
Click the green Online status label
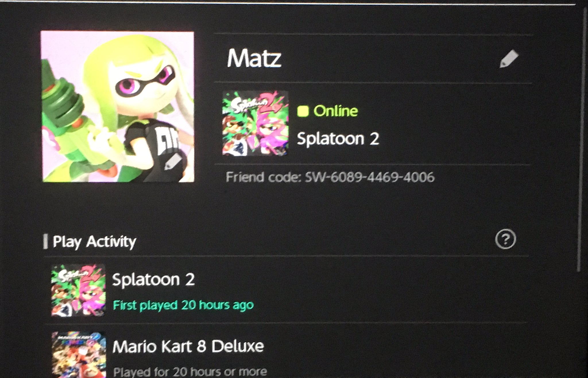[336, 111]
